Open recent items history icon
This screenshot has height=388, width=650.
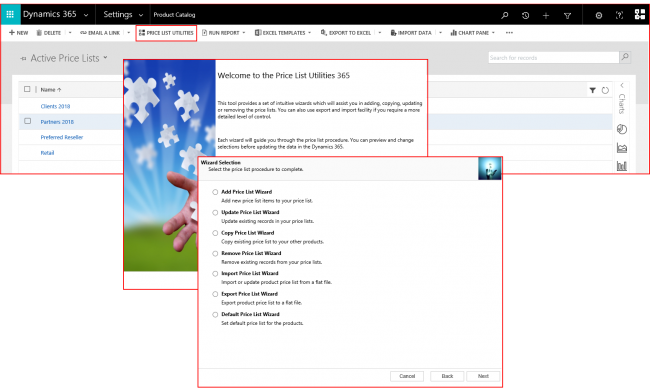[x=525, y=15]
